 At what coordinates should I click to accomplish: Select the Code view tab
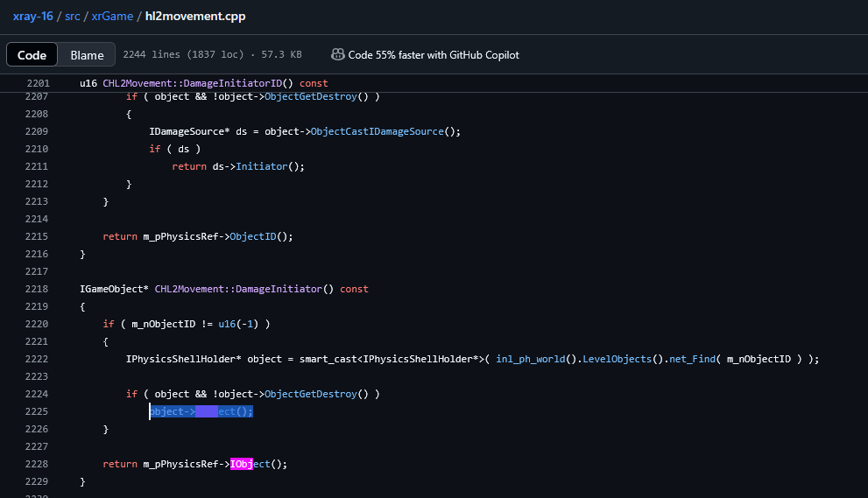[x=32, y=55]
